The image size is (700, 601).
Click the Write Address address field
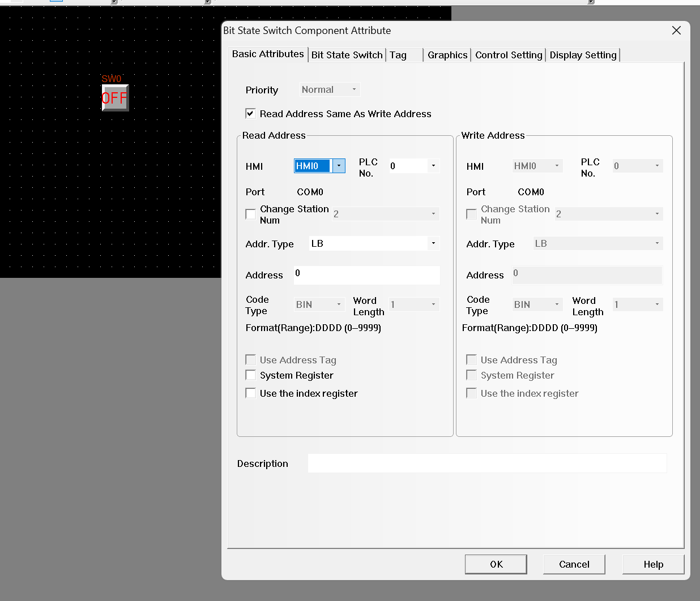click(587, 275)
